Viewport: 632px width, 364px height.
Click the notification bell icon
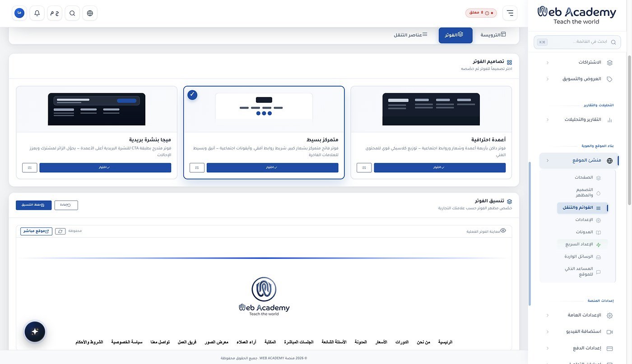coord(37,13)
